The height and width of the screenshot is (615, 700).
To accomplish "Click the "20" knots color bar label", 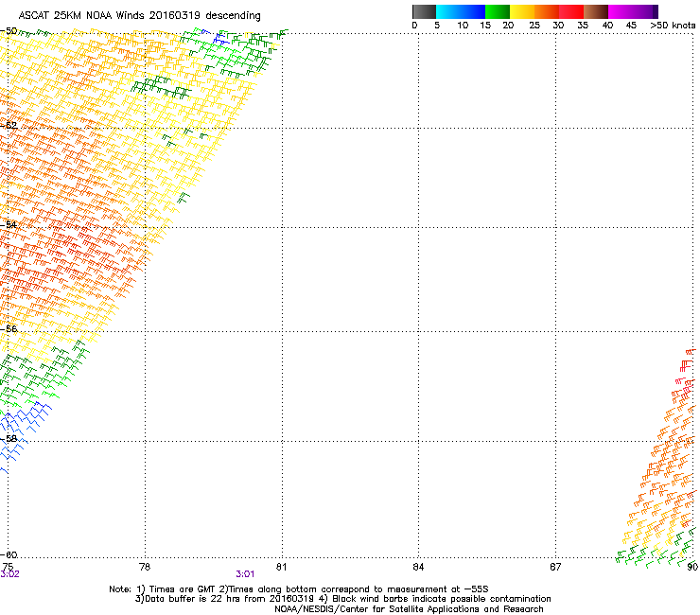I will (x=508, y=26).
